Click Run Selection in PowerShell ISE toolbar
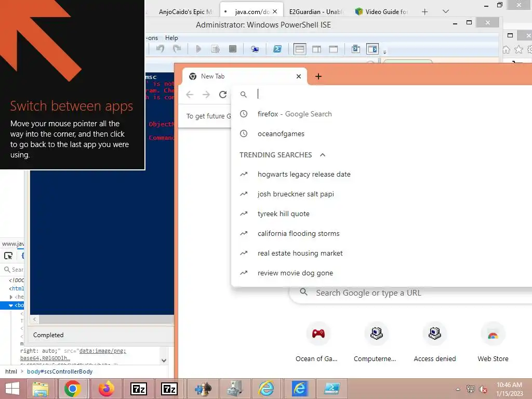Screen dimensions: 532x399 216,49
